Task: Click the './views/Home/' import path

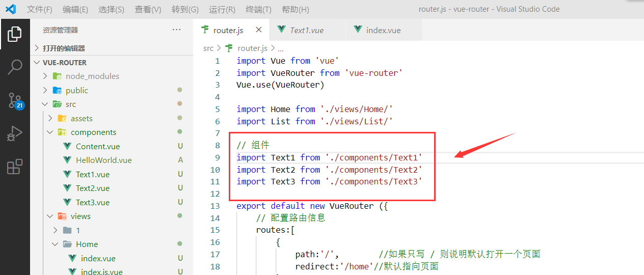Action: pos(357,109)
